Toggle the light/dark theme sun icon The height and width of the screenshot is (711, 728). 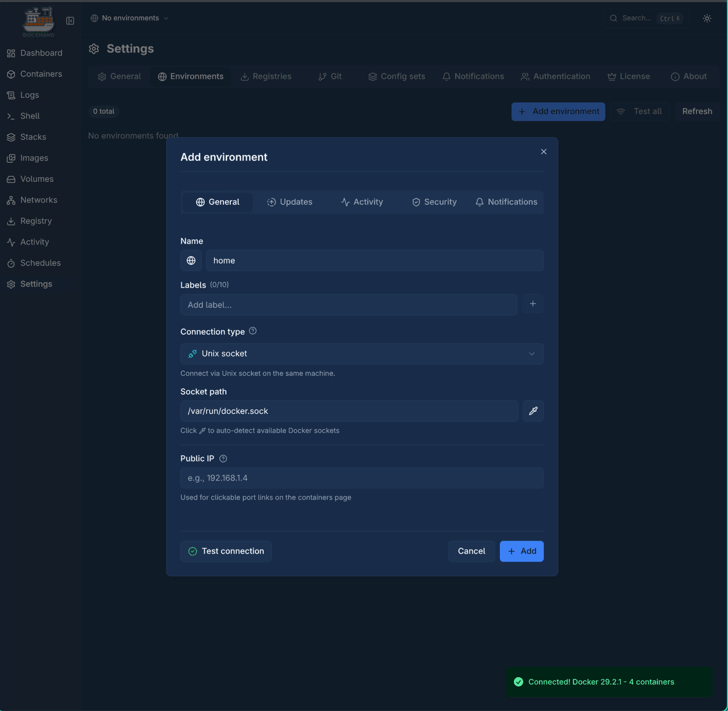[x=706, y=19]
